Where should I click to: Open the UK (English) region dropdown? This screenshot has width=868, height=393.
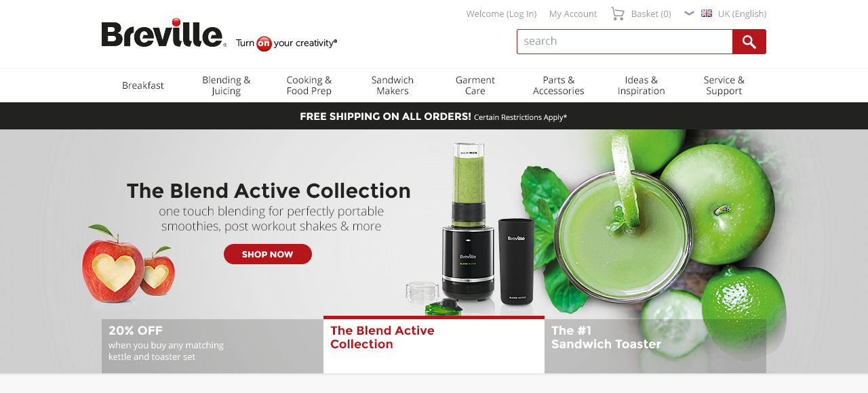click(742, 14)
